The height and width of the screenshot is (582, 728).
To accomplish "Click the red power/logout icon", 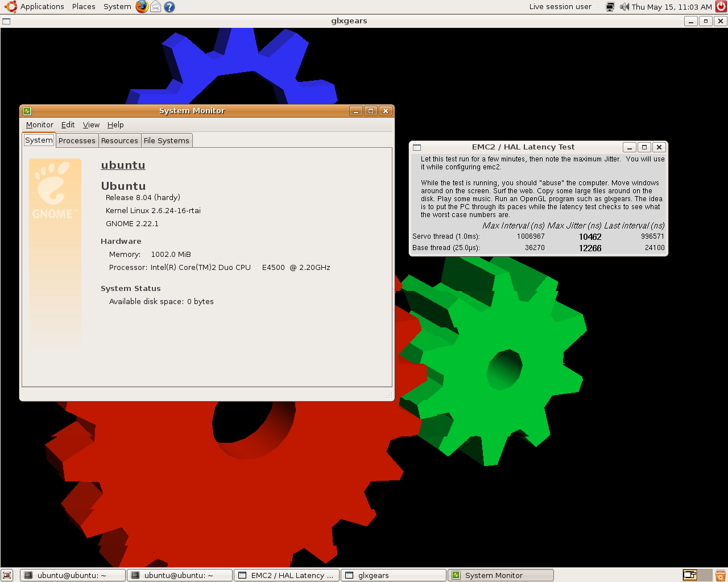I will (721, 7).
